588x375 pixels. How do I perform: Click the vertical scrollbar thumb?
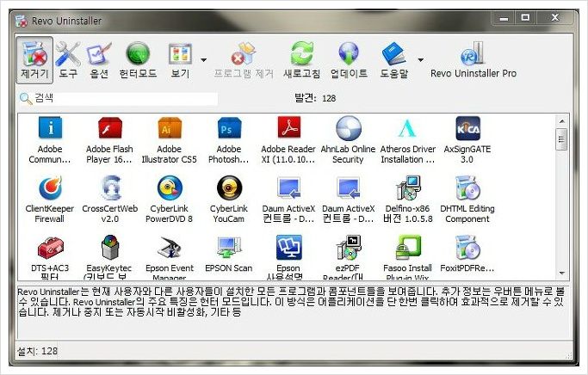pos(562,139)
